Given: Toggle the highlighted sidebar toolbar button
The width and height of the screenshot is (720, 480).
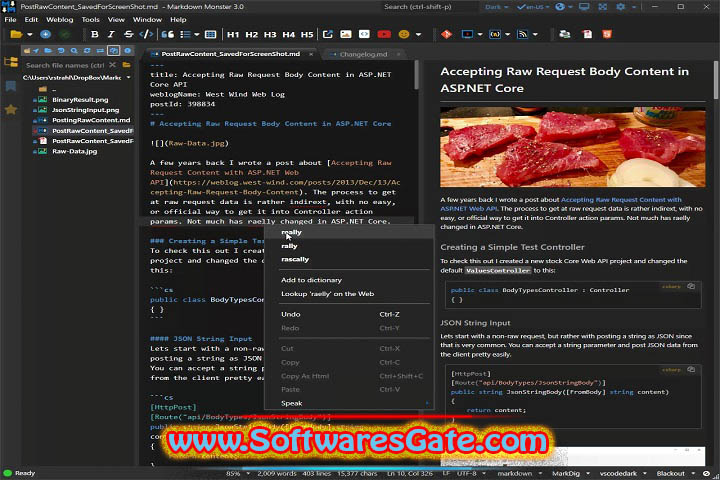Looking at the screenshot, I should pyautogui.click(x=113, y=51).
